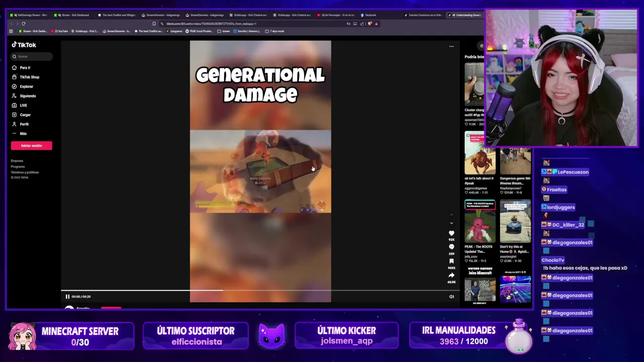This screenshot has height=362, width=644.
Task: Switch to BaliGamings Stream tab
Action: coord(29,15)
